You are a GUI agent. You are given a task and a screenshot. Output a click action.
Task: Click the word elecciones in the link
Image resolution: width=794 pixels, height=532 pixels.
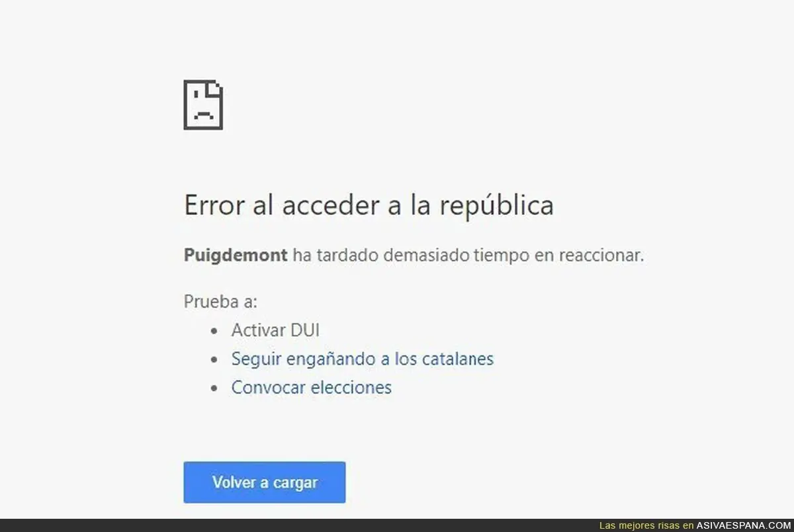click(351, 387)
